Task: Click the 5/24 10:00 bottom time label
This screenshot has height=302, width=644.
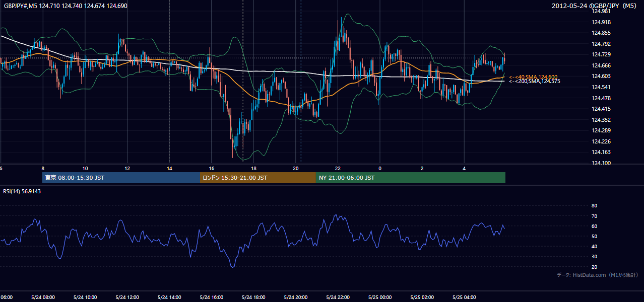Action: tap(85, 297)
